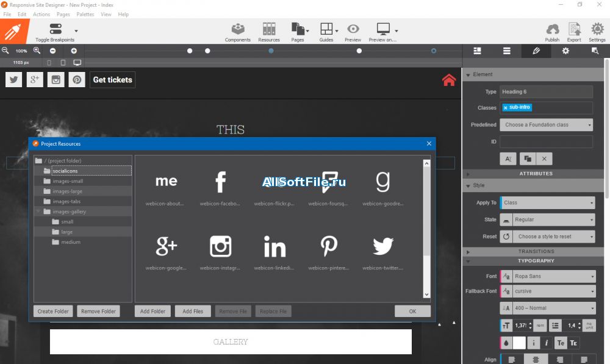Click the Twitter icon on the page canvas
Viewport: 610px width, 364px height.
(x=13, y=80)
